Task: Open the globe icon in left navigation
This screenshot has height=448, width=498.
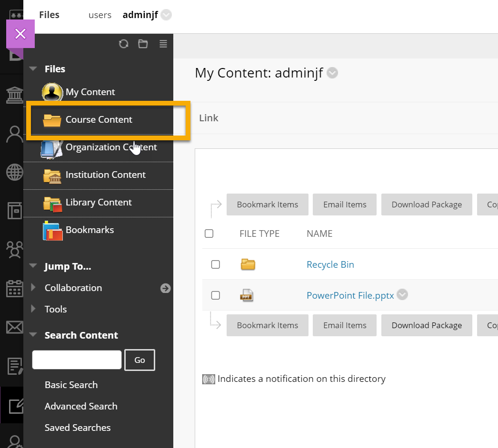Action: (x=14, y=172)
